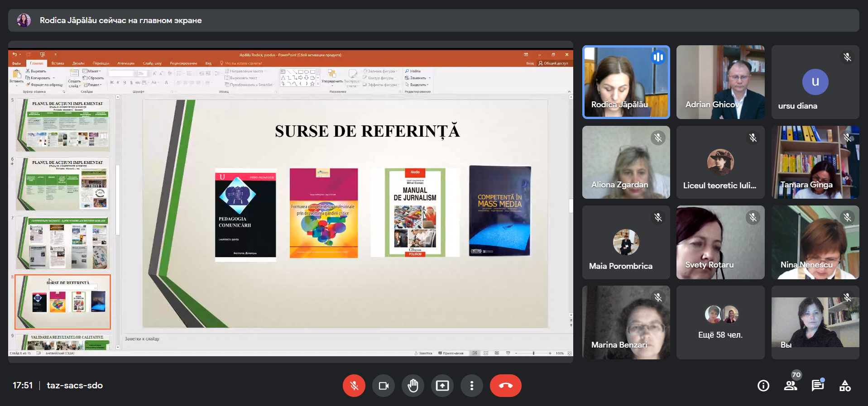The height and width of the screenshot is (406, 868).
Task: Open the chat messages panel
Action: click(818, 386)
